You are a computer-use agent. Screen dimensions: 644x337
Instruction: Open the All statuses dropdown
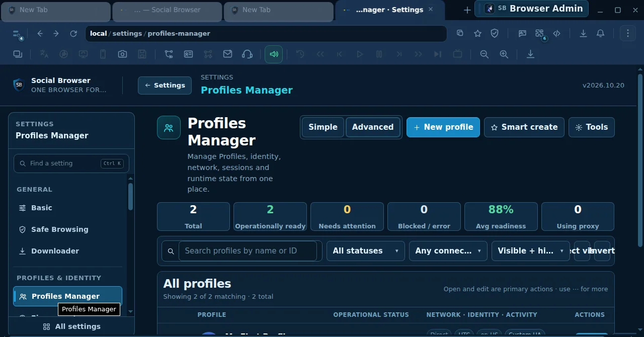(x=366, y=250)
